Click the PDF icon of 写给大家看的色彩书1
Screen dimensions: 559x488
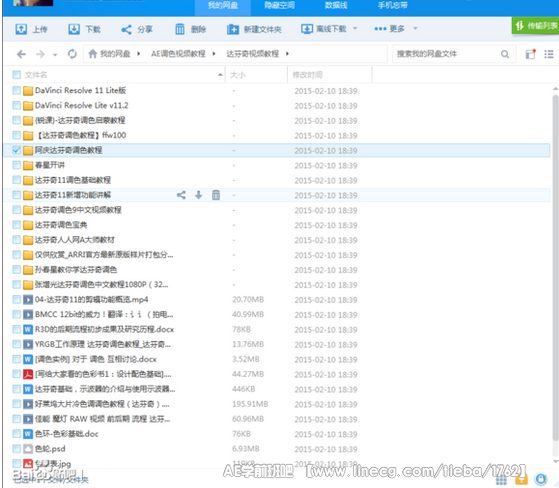point(28,374)
